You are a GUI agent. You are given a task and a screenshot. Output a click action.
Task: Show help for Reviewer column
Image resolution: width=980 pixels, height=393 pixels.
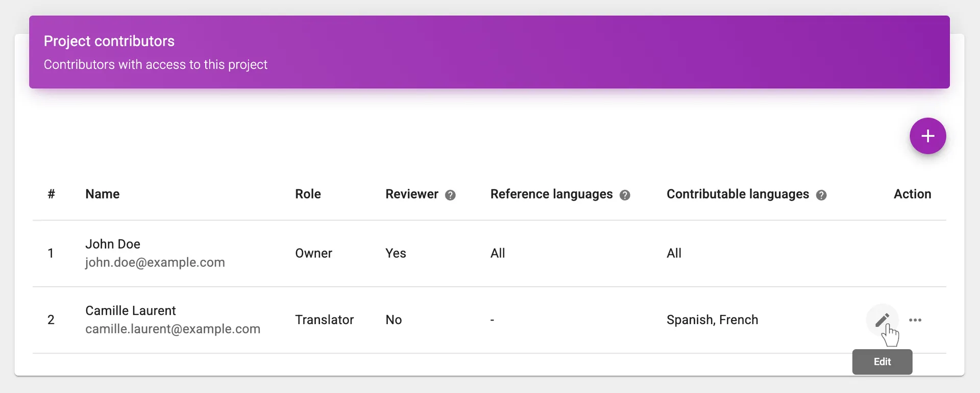coord(450,195)
